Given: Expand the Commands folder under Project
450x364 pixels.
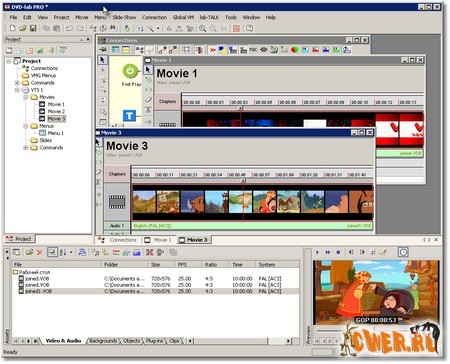Looking at the screenshot, I should tap(17, 83).
